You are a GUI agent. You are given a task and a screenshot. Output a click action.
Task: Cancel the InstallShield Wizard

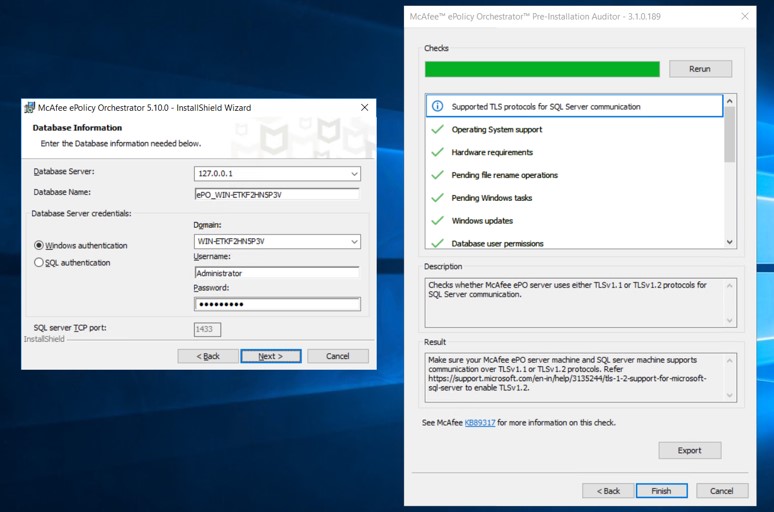point(338,356)
